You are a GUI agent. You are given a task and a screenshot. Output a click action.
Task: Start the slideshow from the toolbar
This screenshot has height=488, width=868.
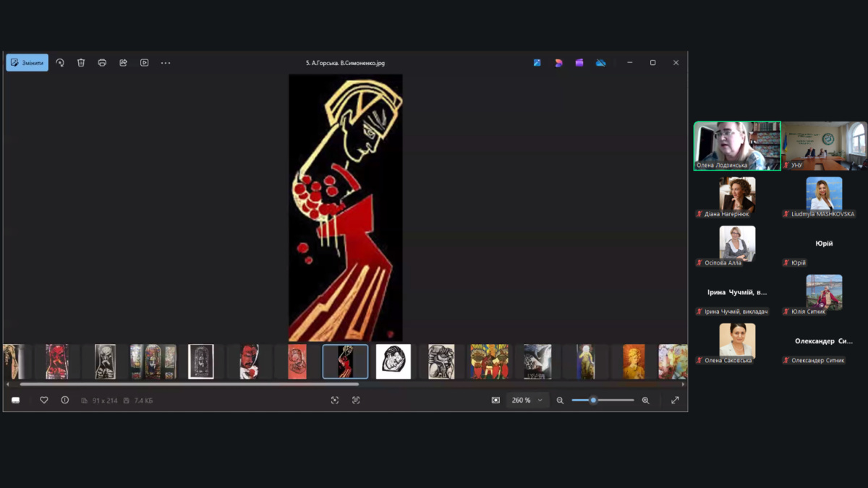click(x=145, y=63)
